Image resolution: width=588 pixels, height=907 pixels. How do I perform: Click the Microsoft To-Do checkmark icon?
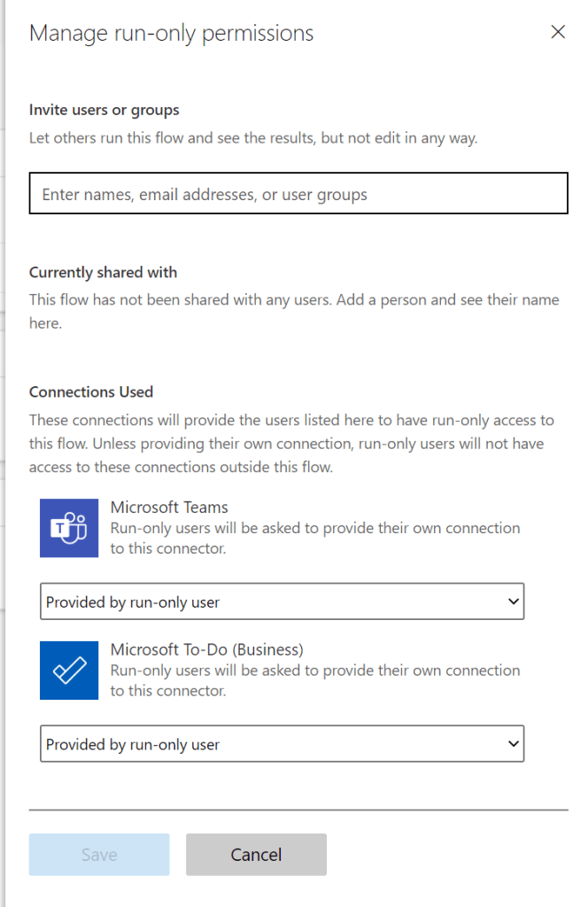[x=69, y=671]
